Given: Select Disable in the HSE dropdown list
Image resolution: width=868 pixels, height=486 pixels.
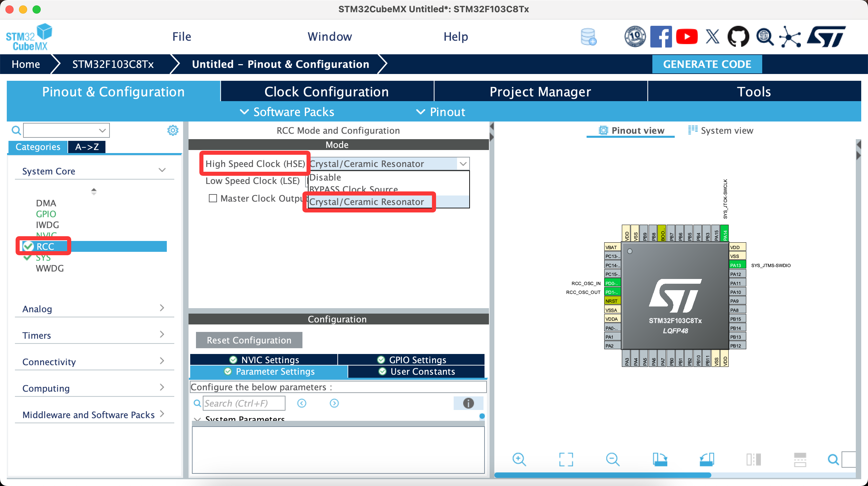Looking at the screenshot, I should (x=389, y=177).
